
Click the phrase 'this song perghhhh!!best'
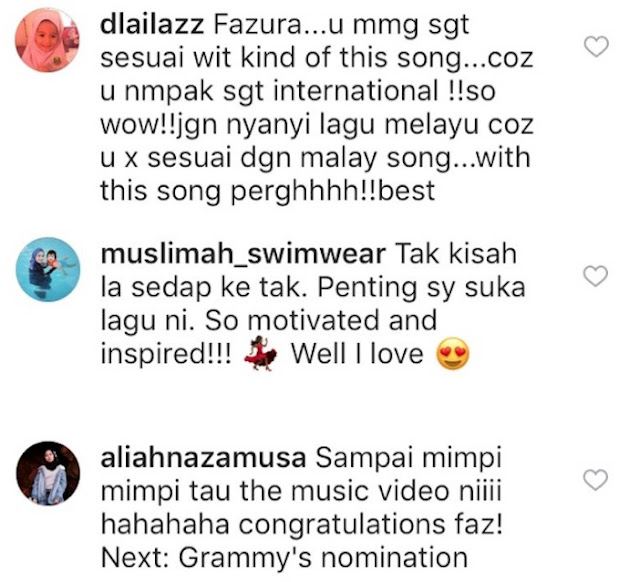(x=267, y=191)
